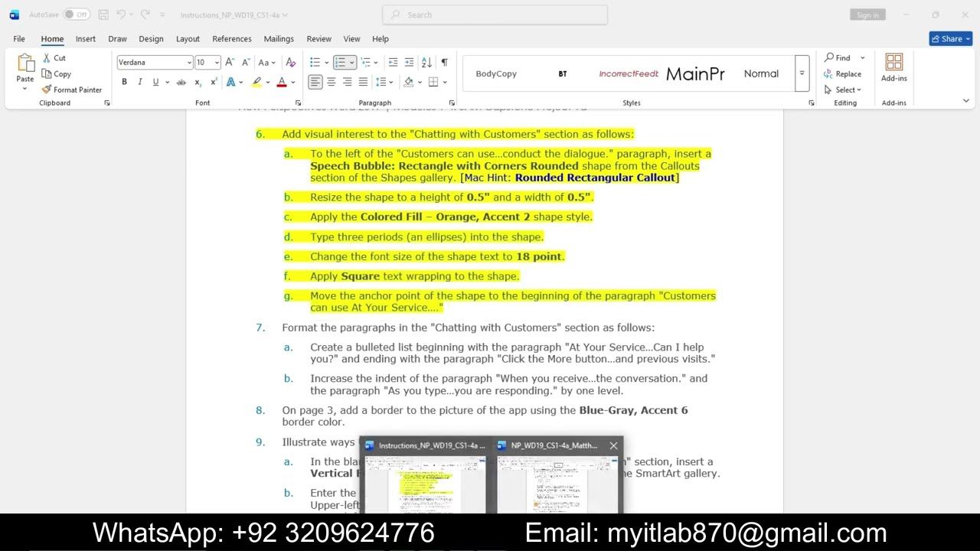
Task: Apply subscript formatting
Action: click(198, 82)
